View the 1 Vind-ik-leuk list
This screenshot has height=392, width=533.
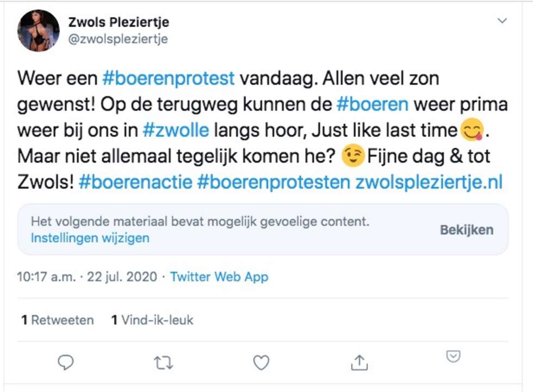(x=152, y=320)
